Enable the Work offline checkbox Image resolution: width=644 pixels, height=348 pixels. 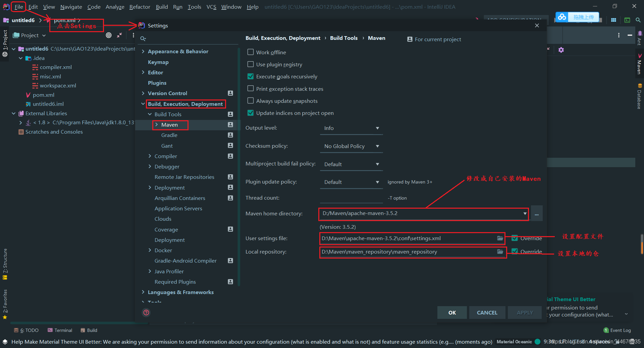click(250, 52)
